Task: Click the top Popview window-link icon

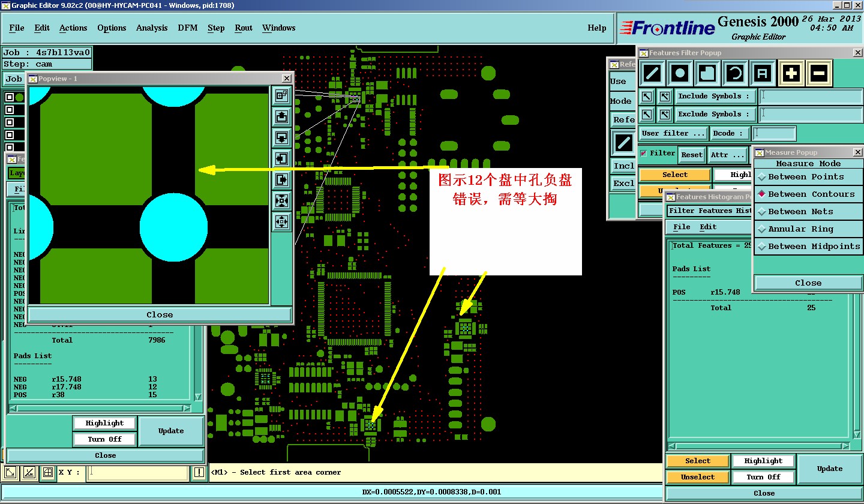Action: point(281,95)
